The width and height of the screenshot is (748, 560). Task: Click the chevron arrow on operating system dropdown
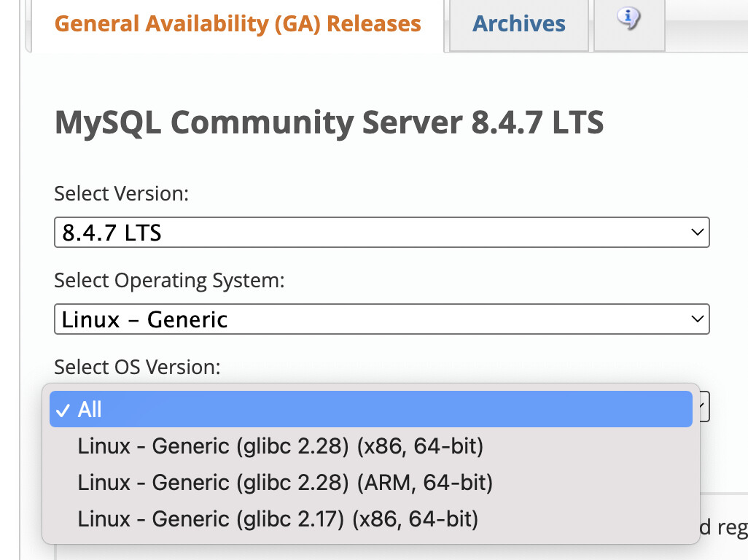697,319
